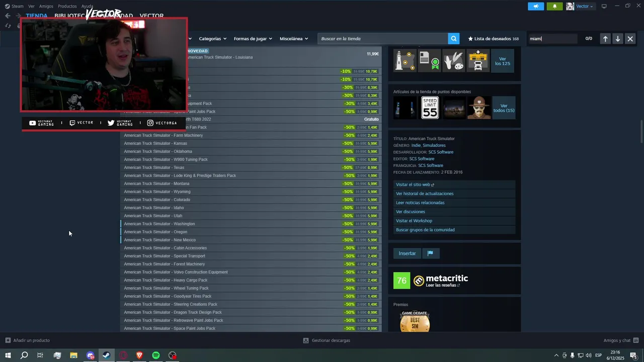Image resolution: width=644 pixels, height=362 pixels.
Task: Go to next find result arrow
Action: [x=618, y=39]
